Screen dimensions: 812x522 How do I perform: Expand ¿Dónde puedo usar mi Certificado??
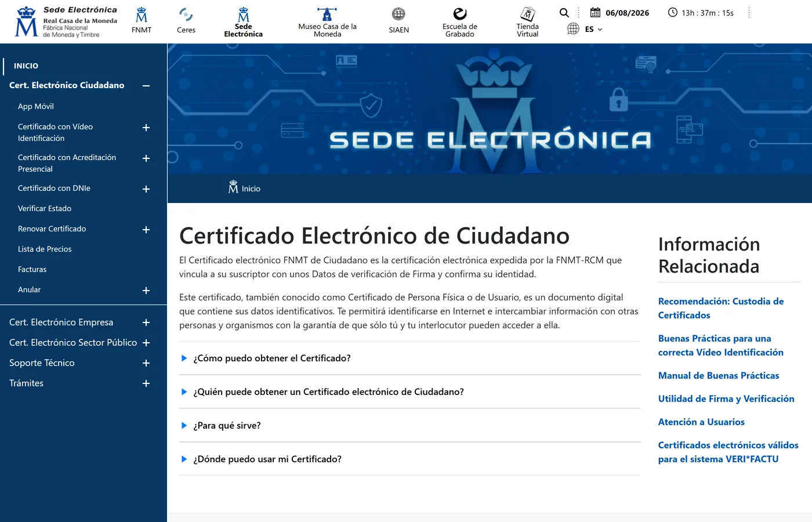coord(410,459)
